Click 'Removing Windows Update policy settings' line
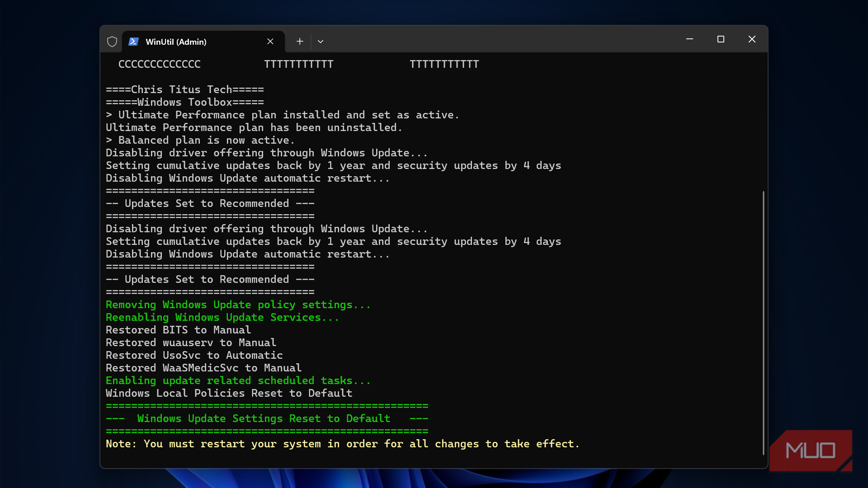This screenshot has height=488, width=868. [x=238, y=305]
